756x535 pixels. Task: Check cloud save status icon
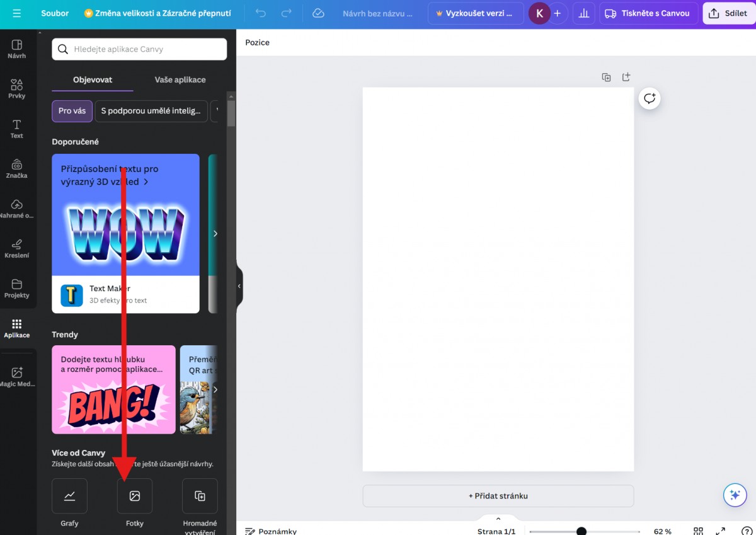click(x=318, y=13)
